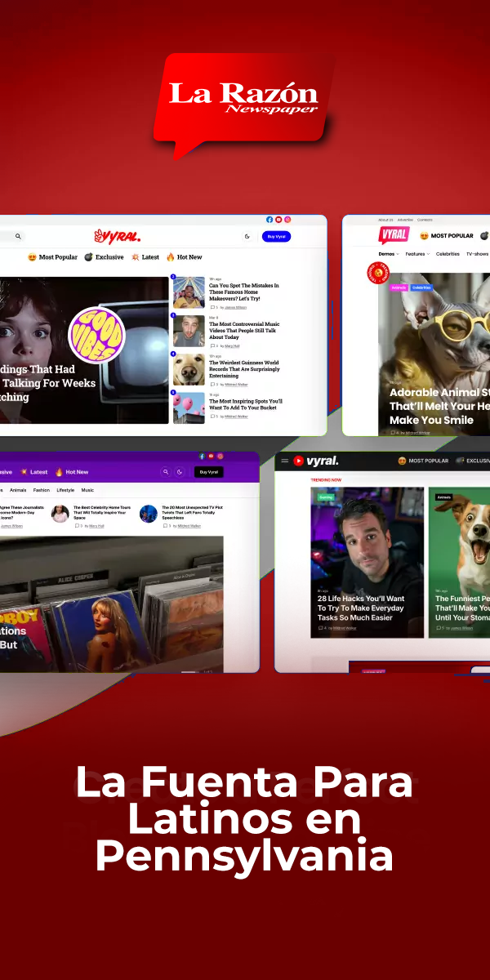Select Most Popular in top-right demo header

(x=446, y=236)
